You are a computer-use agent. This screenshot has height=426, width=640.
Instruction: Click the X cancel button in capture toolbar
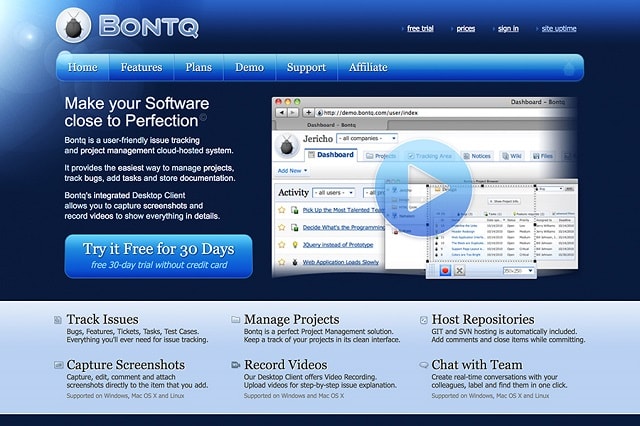tap(460, 270)
